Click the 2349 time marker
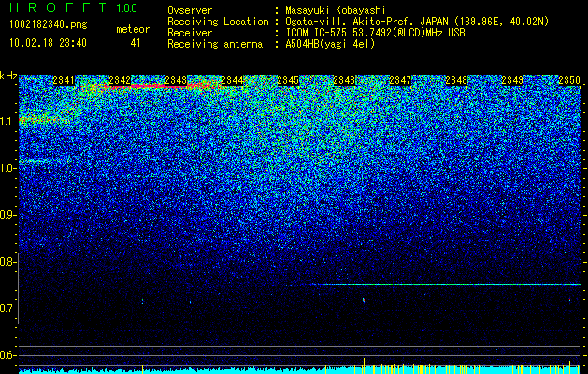Viewport: 588px width, 374px height. click(x=512, y=80)
